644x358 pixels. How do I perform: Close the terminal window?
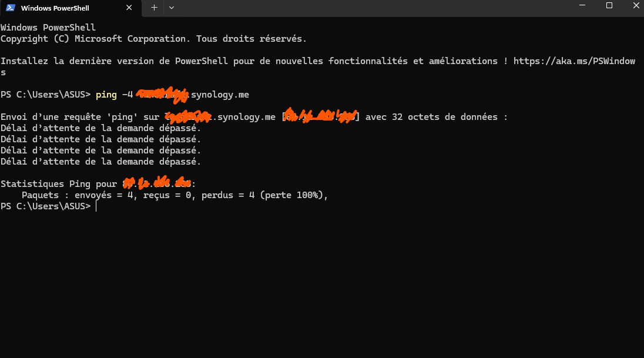tap(636, 5)
